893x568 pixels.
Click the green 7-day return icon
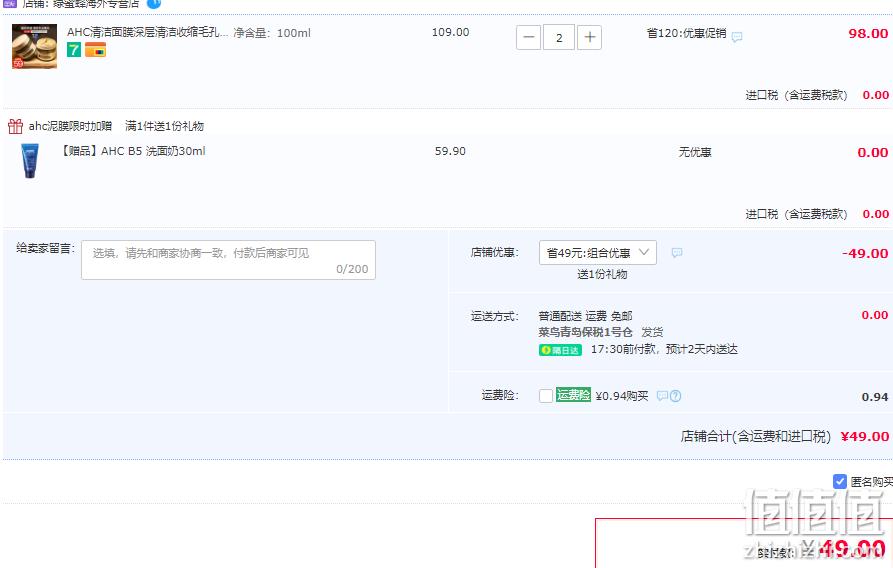(x=74, y=50)
